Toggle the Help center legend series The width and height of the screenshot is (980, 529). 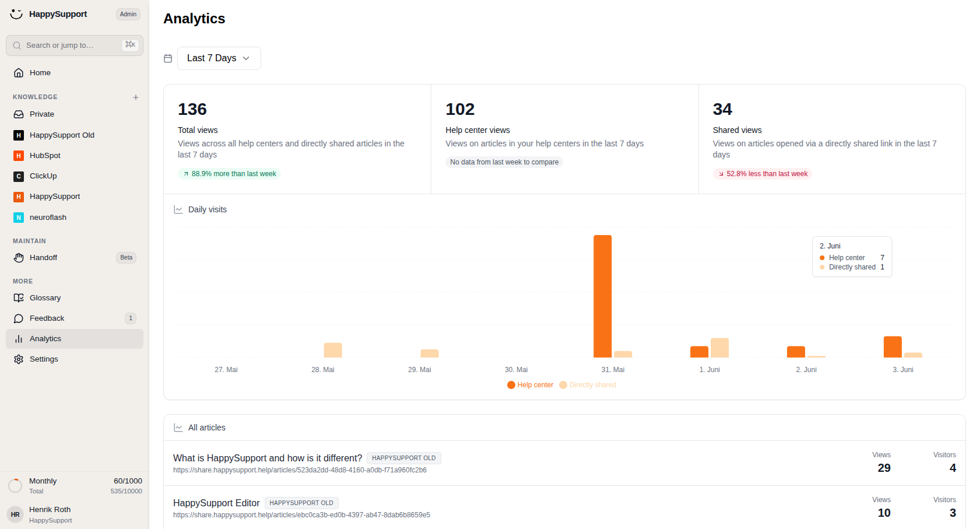point(530,385)
